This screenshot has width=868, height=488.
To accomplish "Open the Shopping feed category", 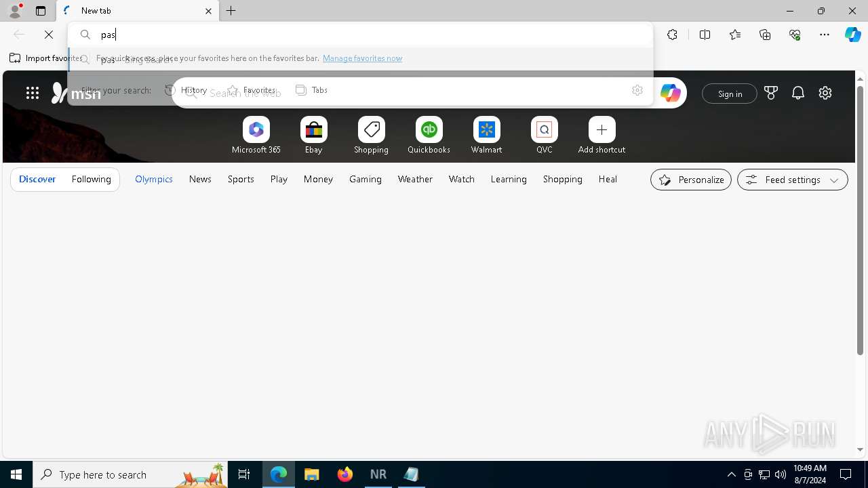I will (563, 179).
